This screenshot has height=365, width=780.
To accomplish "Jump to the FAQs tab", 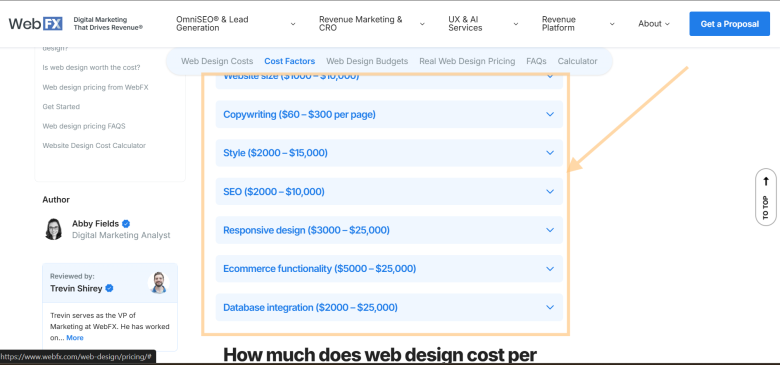I will click(x=536, y=61).
